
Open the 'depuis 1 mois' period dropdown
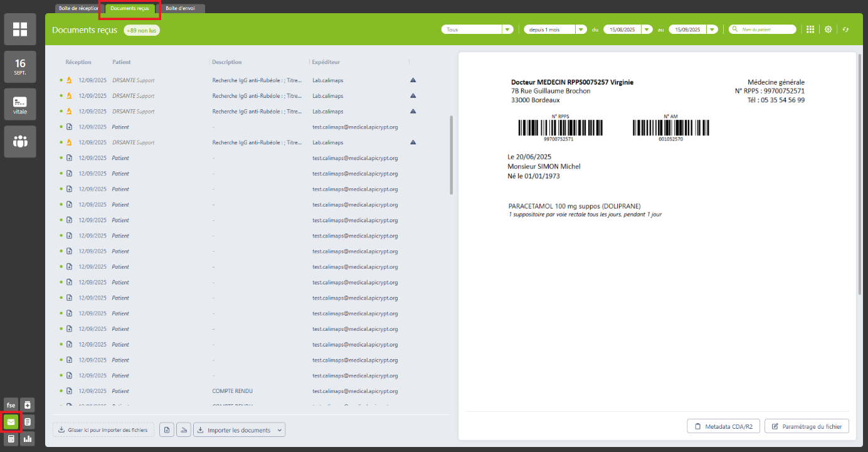point(581,30)
